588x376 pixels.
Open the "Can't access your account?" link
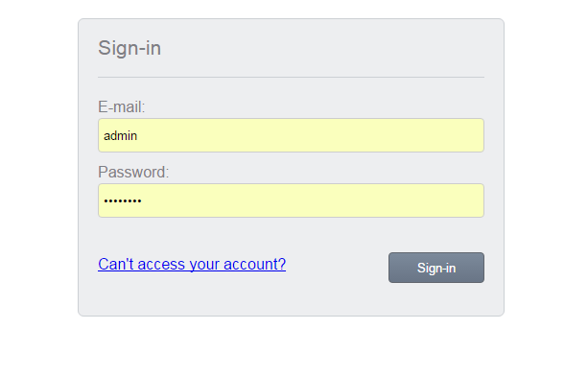(192, 265)
